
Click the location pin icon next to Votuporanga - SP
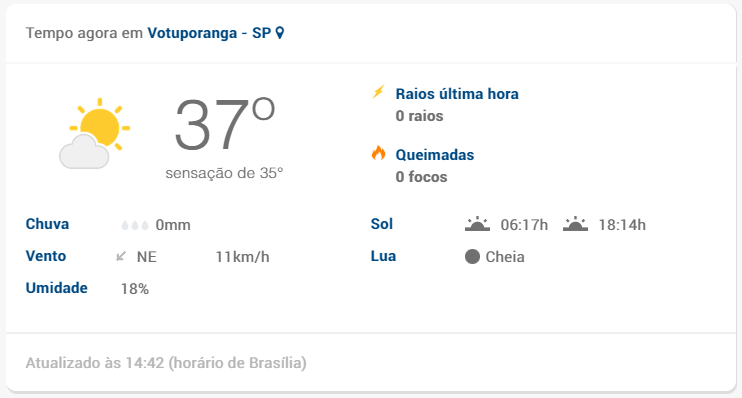pos(280,33)
